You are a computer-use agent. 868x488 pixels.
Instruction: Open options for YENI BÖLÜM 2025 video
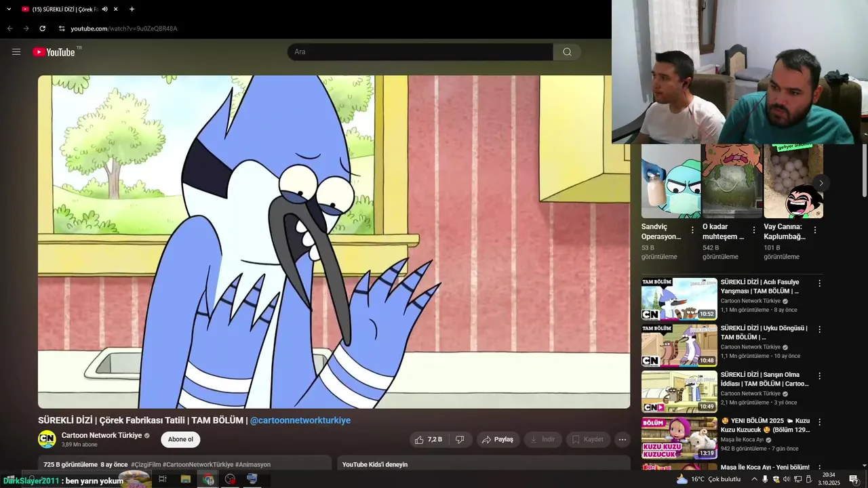pyautogui.click(x=819, y=422)
